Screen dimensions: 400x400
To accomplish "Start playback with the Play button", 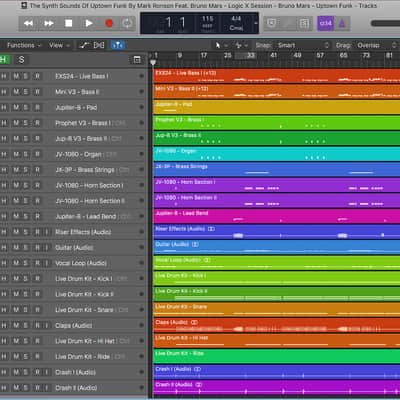I will click(x=89, y=23).
